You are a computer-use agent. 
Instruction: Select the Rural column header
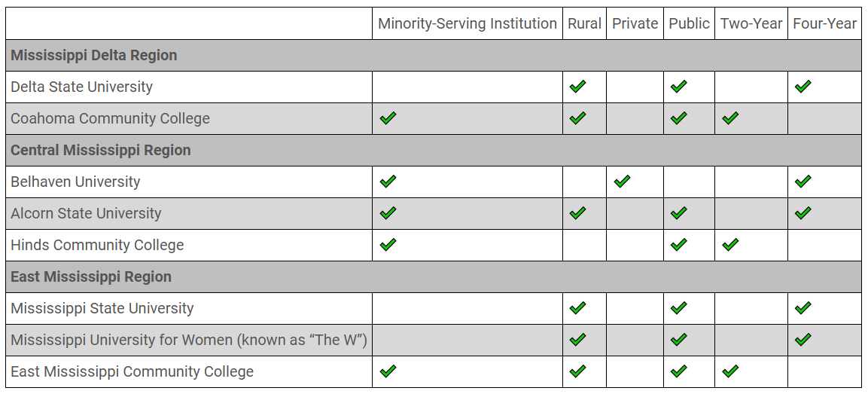[584, 23]
